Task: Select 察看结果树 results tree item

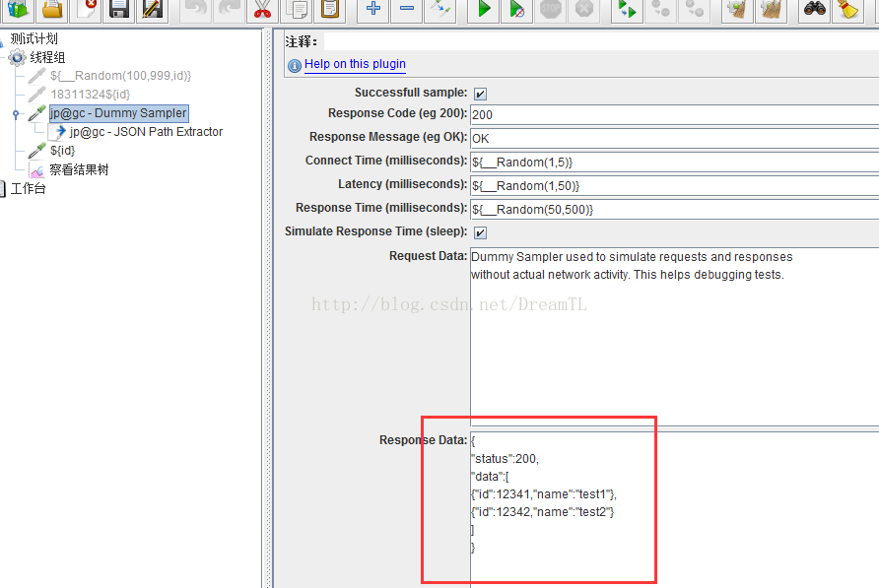Action: tap(79, 169)
